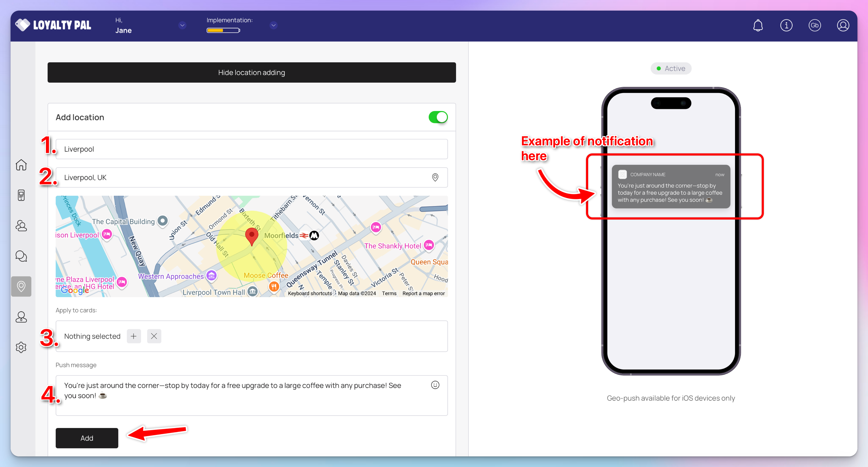Open the notifications bell icon
The width and height of the screenshot is (868, 467).
tap(758, 26)
